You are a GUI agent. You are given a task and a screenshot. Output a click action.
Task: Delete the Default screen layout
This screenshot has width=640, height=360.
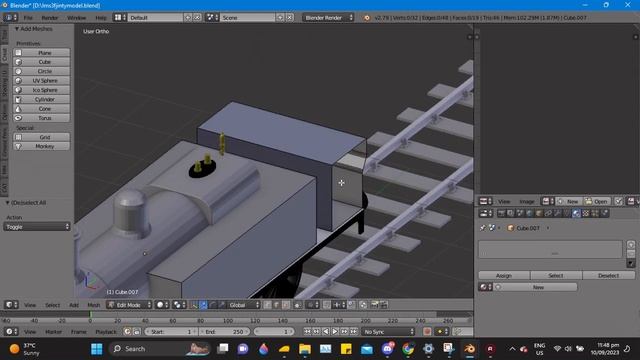[x=197, y=18]
